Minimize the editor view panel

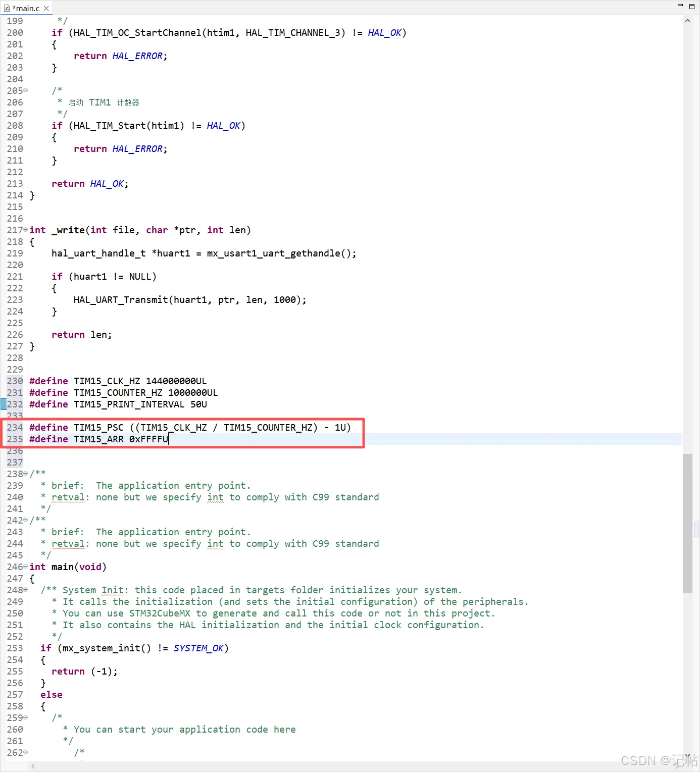click(x=680, y=6)
